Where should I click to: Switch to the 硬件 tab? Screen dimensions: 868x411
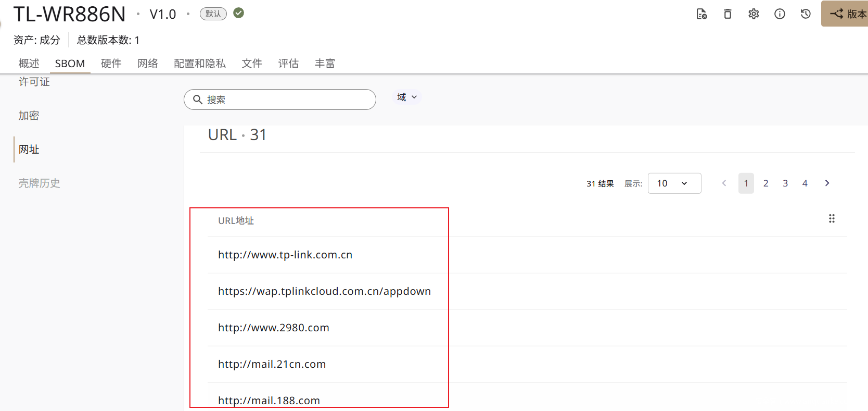[x=111, y=64]
